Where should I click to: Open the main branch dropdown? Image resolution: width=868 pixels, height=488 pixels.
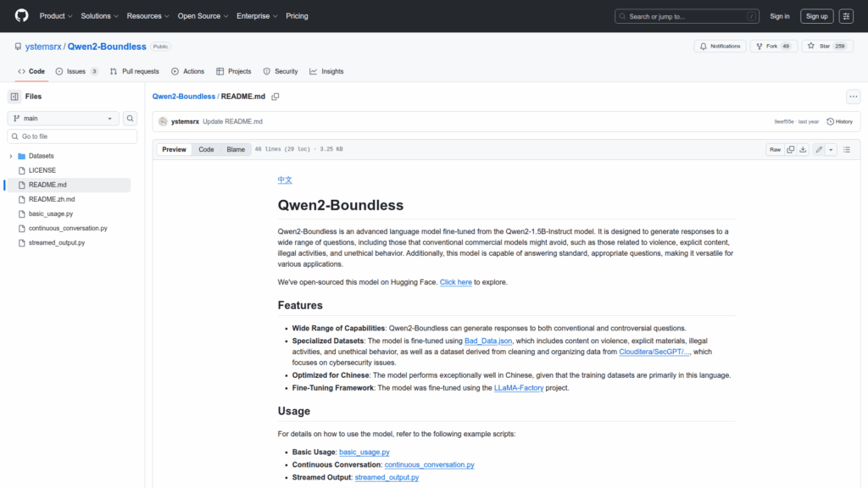(64, 119)
